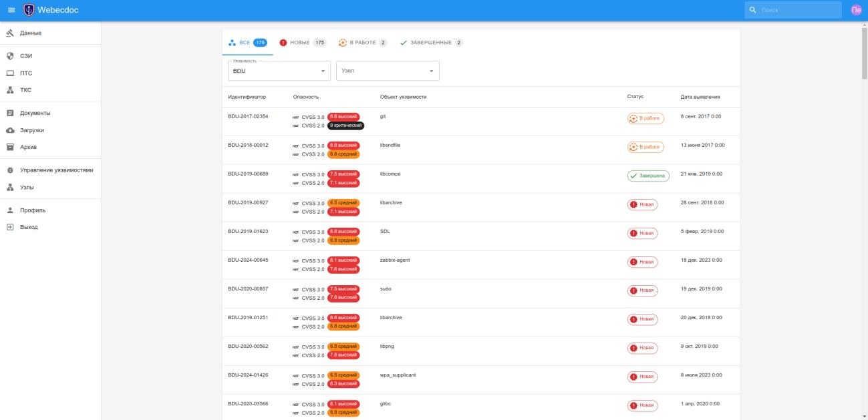Click the alert icon in BDU-2019-00927 status

click(633, 204)
